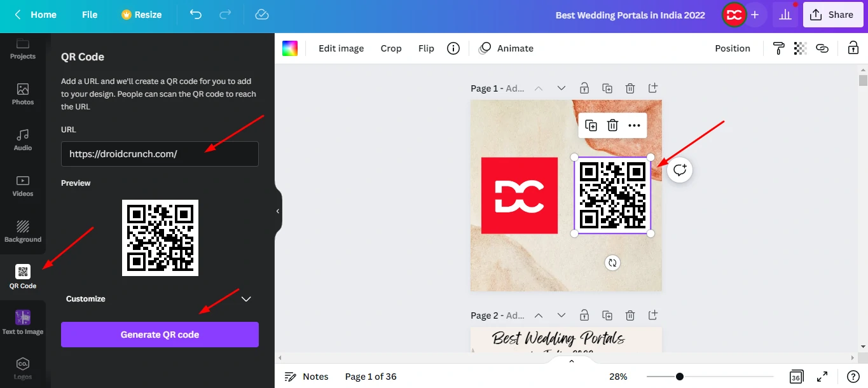Duplicate the selected QR code element
This screenshot has width=868, height=388.
tap(591, 125)
